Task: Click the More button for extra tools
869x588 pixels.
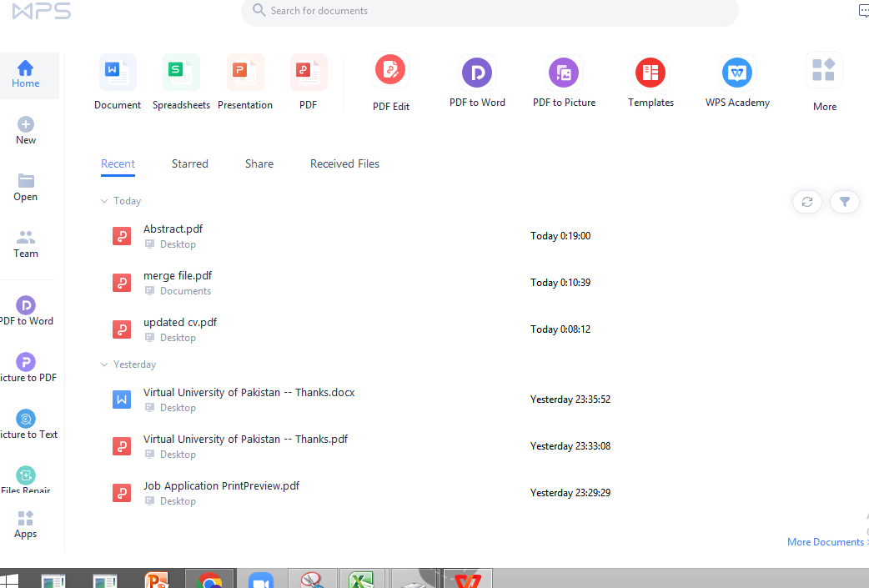Action: coord(824,81)
